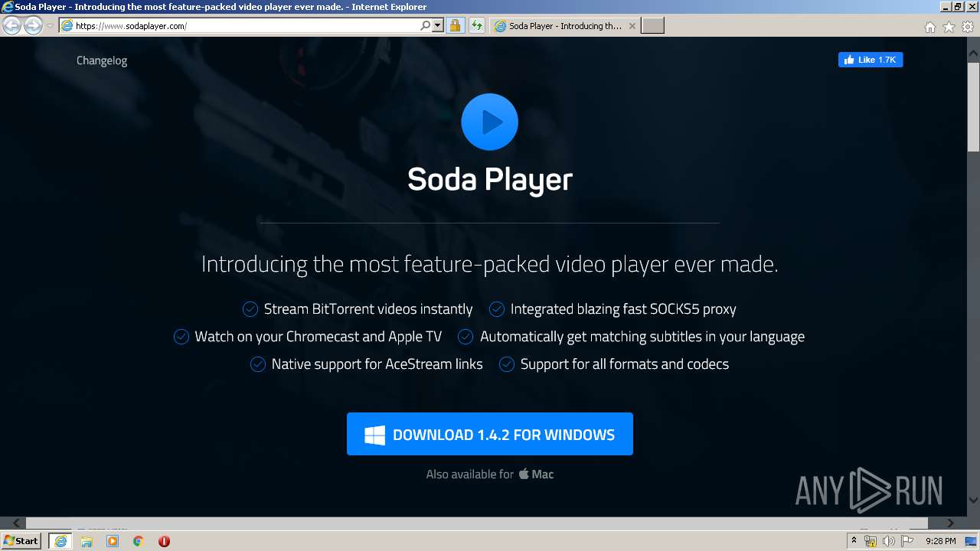This screenshot has height=551, width=980.
Task: Go back with the browser Back arrow
Action: click(x=11, y=25)
